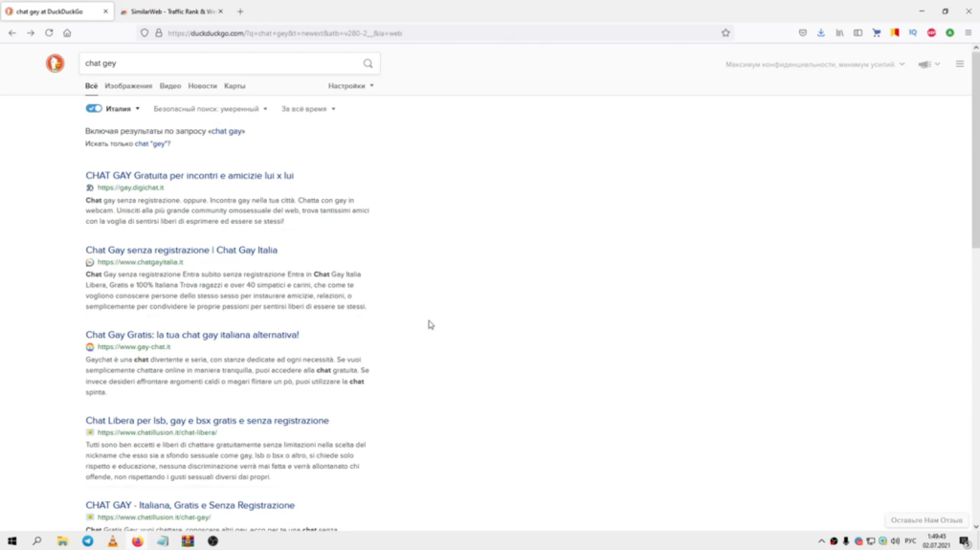Image resolution: width=980 pixels, height=550 pixels.
Task: Open the Firefox hamburger menu
Action: tap(969, 33)
